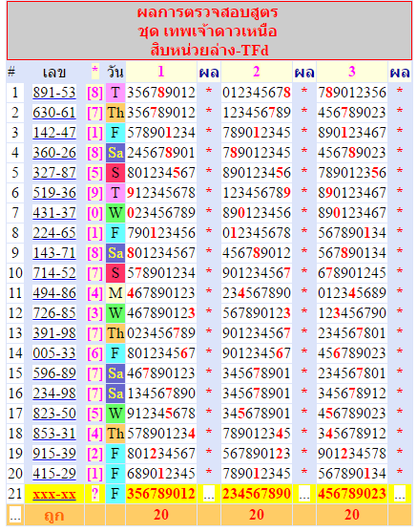
Task: Click the 142-47 link in row 3
Action: (54, 133)
